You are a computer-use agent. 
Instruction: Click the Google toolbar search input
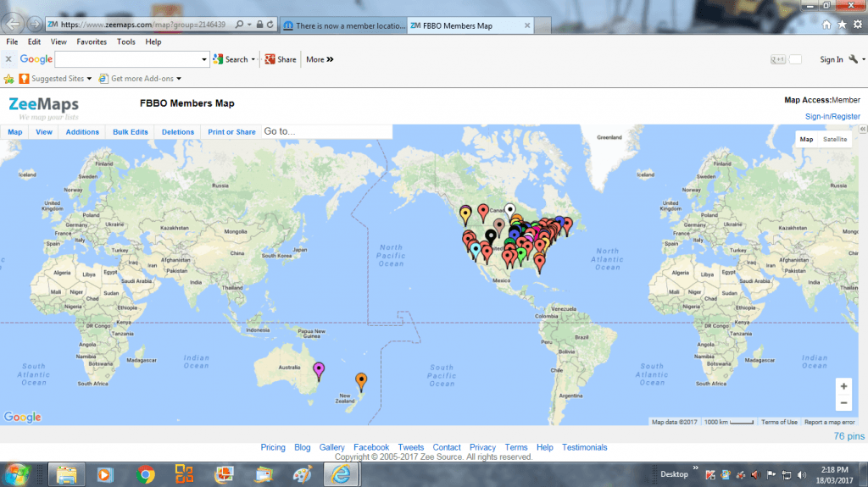pos(128,59)
